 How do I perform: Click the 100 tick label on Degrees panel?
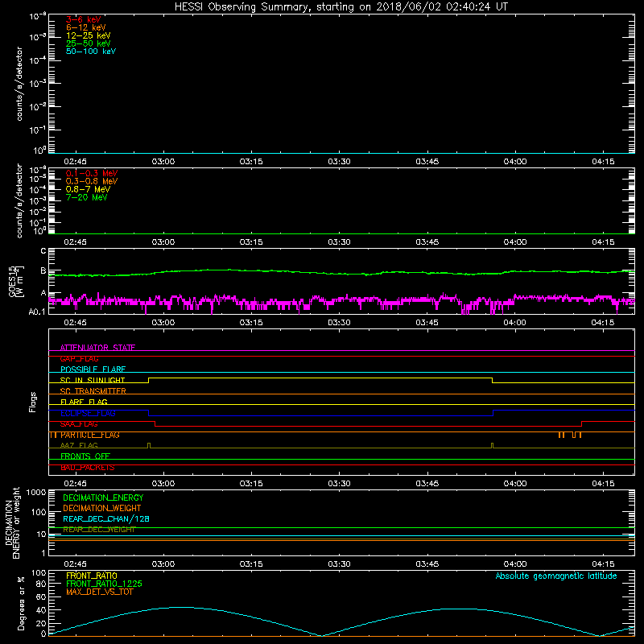click(x=39, y=572)
